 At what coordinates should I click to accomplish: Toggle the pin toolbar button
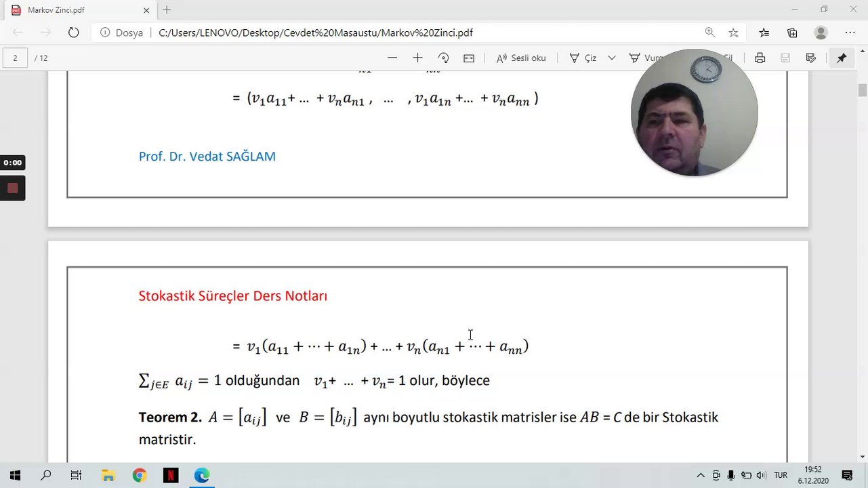tap(842, 58)
